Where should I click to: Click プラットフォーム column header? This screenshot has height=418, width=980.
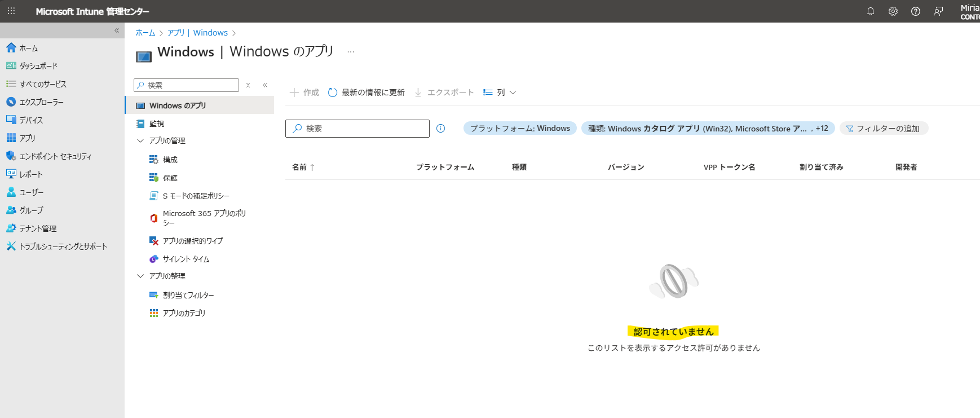point(445,167)
